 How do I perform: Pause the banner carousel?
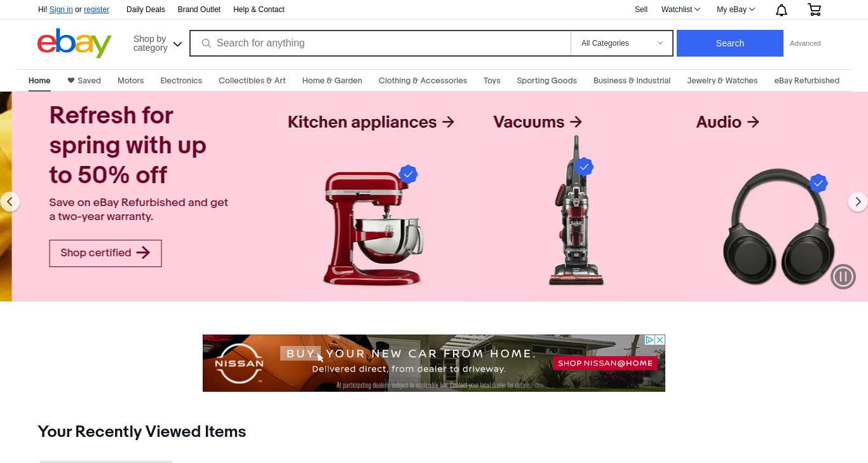click(x=843, y=277)
